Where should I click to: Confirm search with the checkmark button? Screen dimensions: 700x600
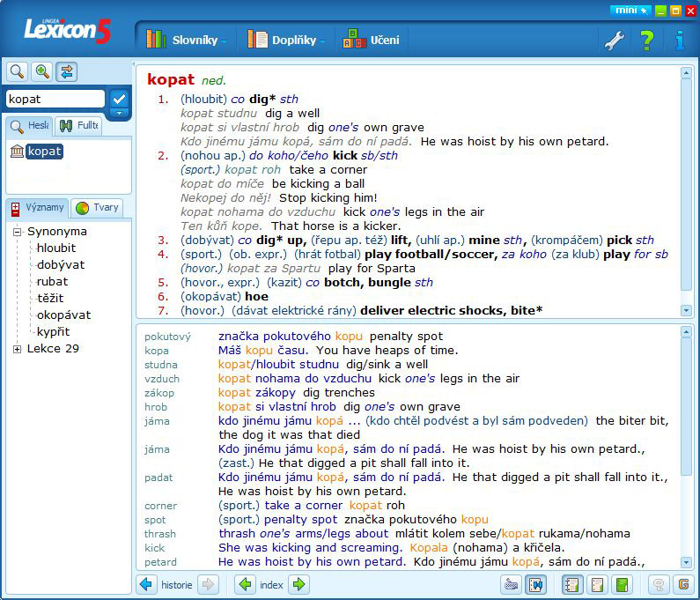pos(119,100)
